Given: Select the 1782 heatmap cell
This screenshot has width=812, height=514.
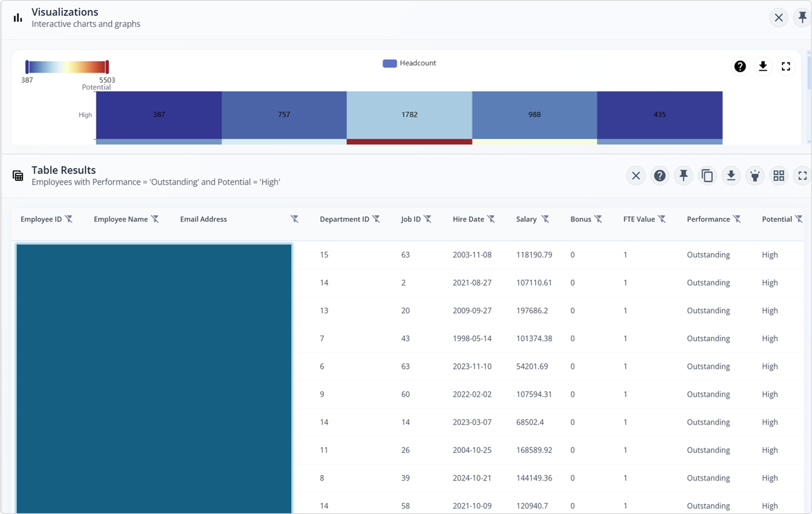Looking at the screenshot, I should 409,115.
